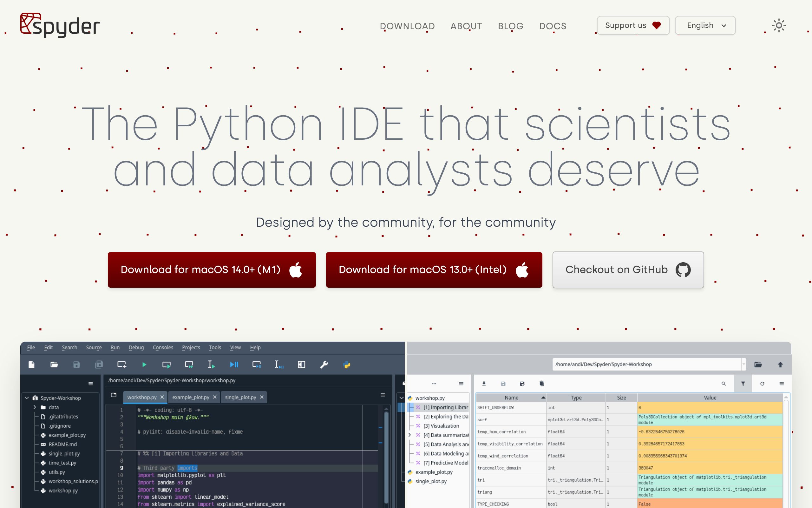The width and height of the screenshot is (812, 508).
Task: Click the Spyder logo in header
Action: pos(60,25)
